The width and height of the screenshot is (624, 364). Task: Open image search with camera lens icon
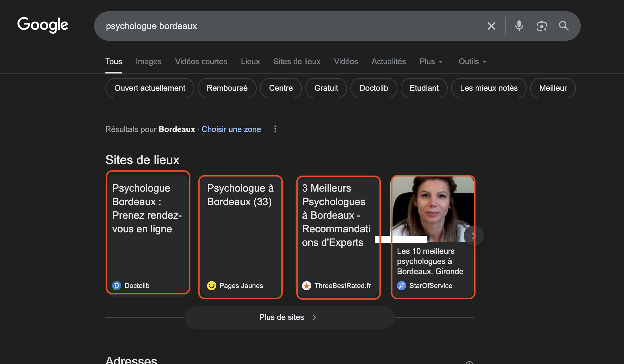coord(541,26)
